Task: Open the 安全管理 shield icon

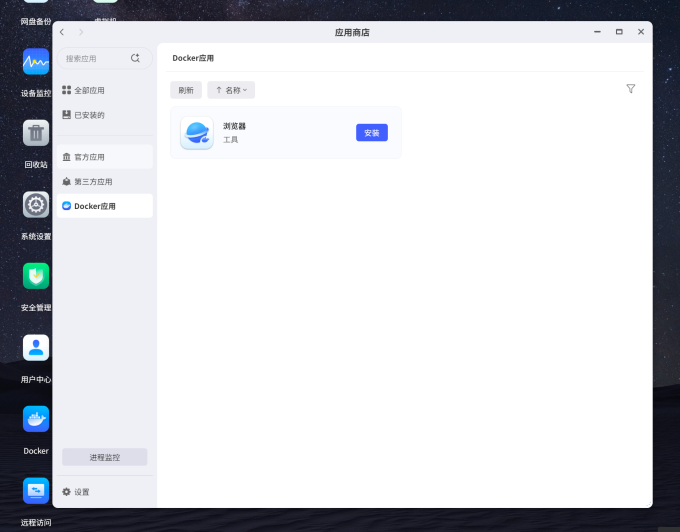Action: (36, 276)
